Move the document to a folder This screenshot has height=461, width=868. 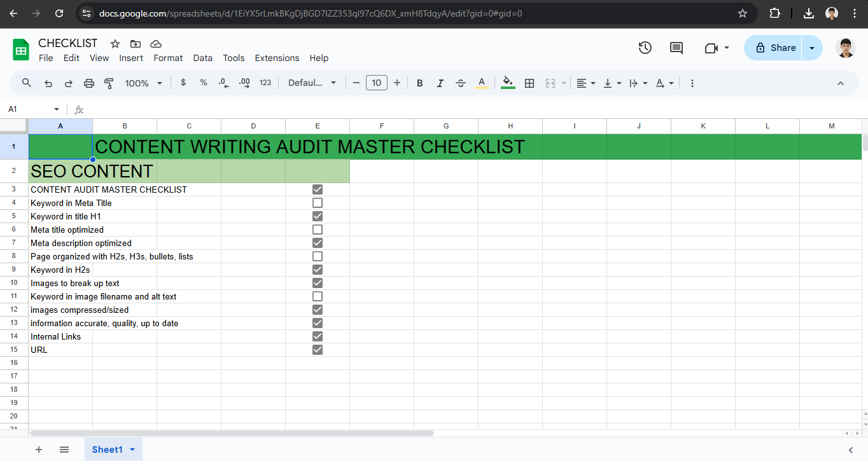click(136, 44)
